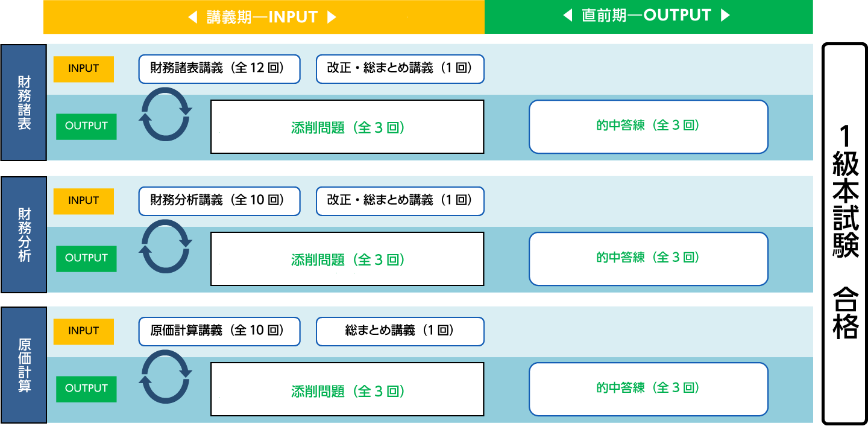Viewport: 868px width, 426px height.
Task: Click right triangle after 直前期—OUTPUT header
Action: pos(725,16)
